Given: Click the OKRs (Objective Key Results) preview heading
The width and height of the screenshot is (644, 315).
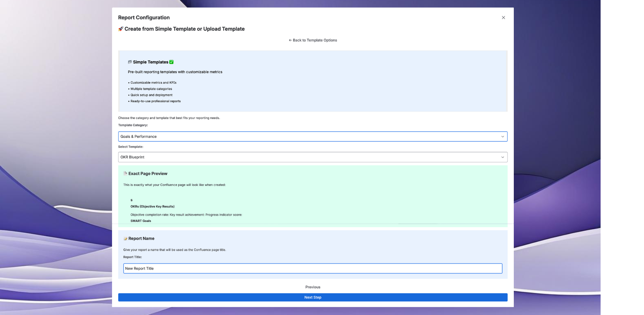Looking at the screenshot, I should (152, 206).
